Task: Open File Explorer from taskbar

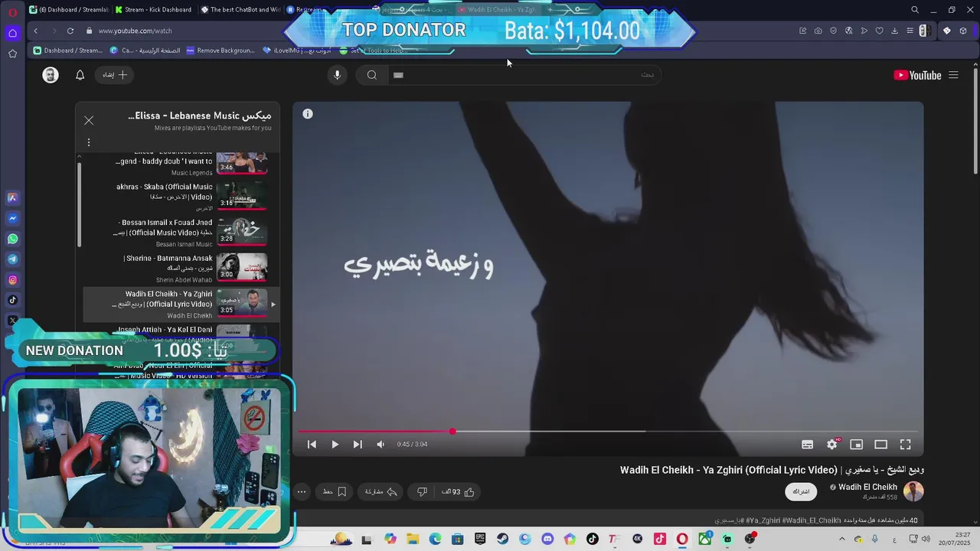Action: tap(413, 539)
